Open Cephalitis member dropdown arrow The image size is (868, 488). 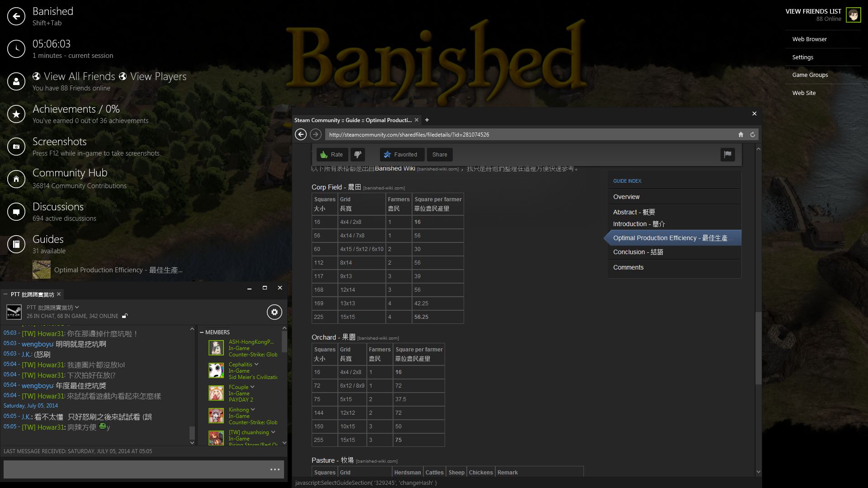pos(256,364)
